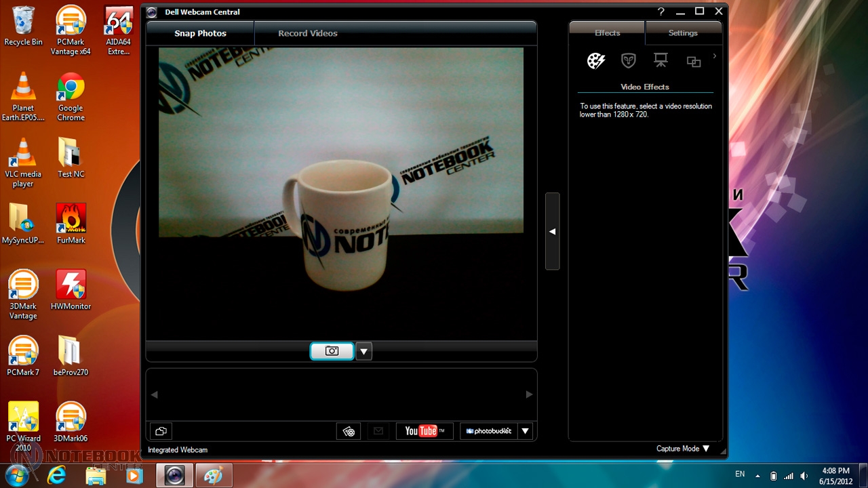Switch to the Record Videos tab
The image size is (868, 488).
(x=307, y=33)
